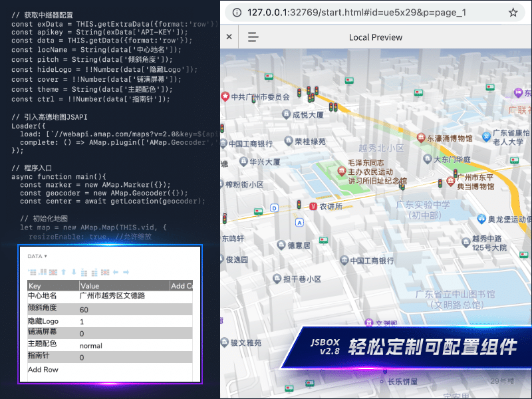532x399 pixels.
Task: Click the 东濠涌博物馆 museum marker
Action: 421,138
